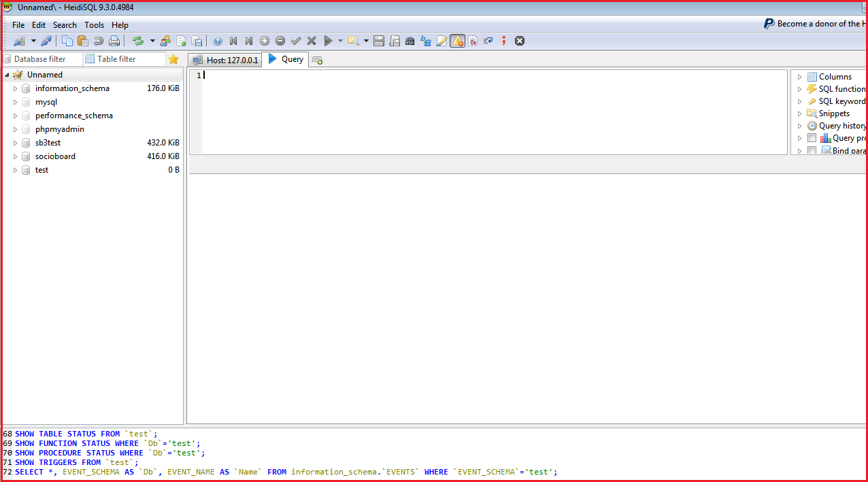The image size is (868, 482).
Task: Open the User manager icon
Action: coord(165,41)
